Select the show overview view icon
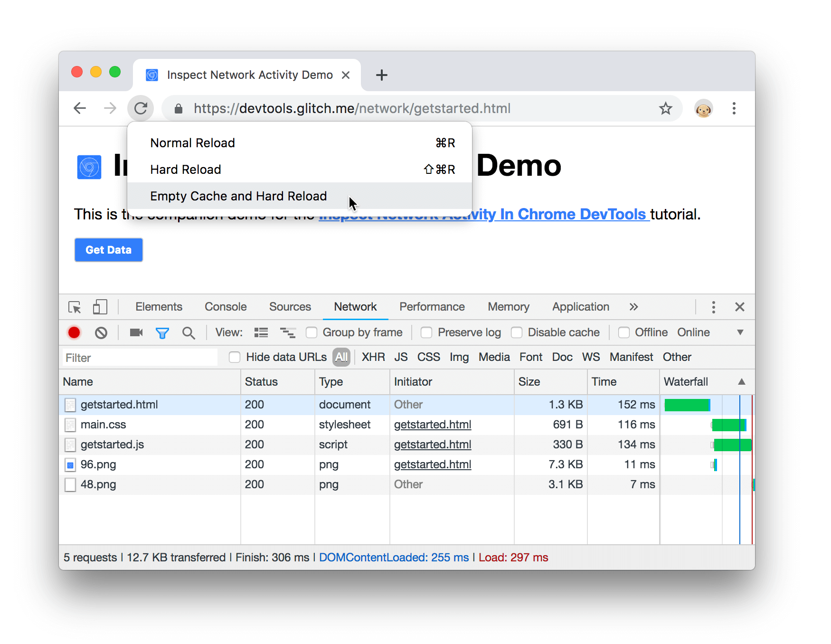831x644 pixels. tap(288, 332)
